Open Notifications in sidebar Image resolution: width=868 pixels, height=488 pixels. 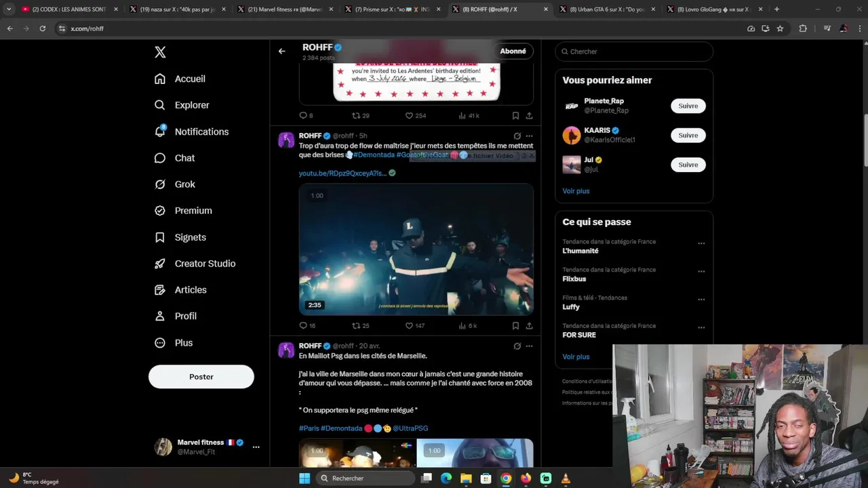point(191,131)
